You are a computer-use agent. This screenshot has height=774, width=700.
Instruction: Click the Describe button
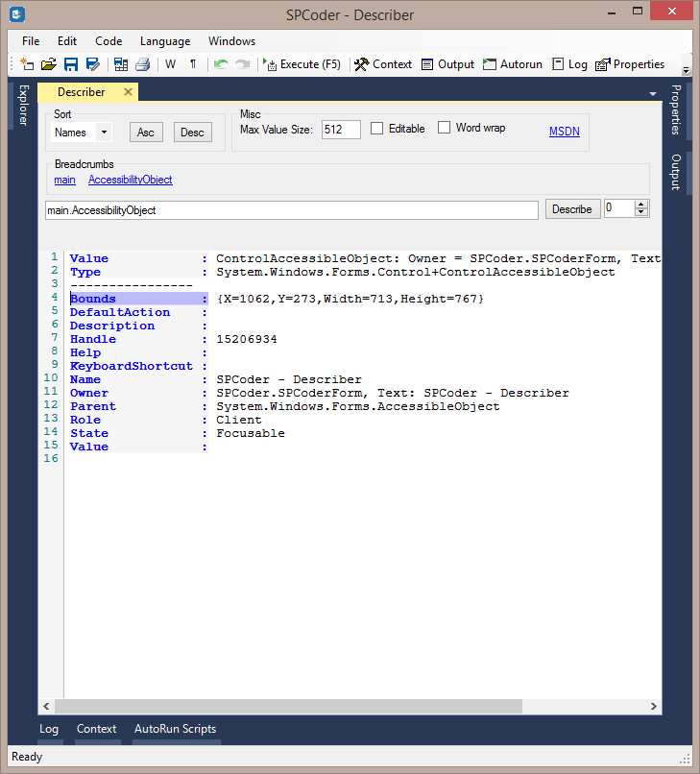point(572,209)
